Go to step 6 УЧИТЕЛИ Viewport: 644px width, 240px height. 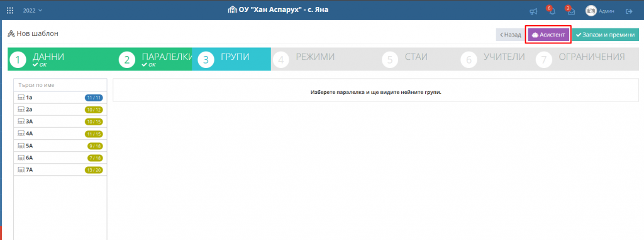(x=496, y=59)
